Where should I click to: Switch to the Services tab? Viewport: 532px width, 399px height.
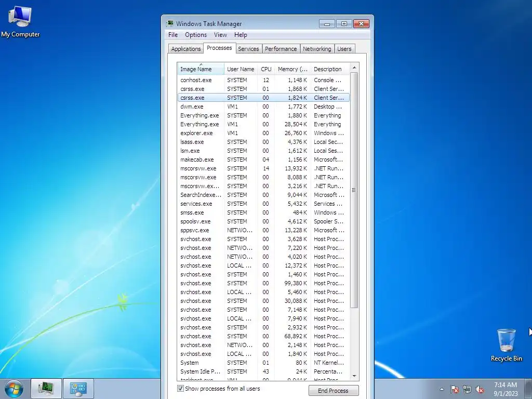[248, 49]
